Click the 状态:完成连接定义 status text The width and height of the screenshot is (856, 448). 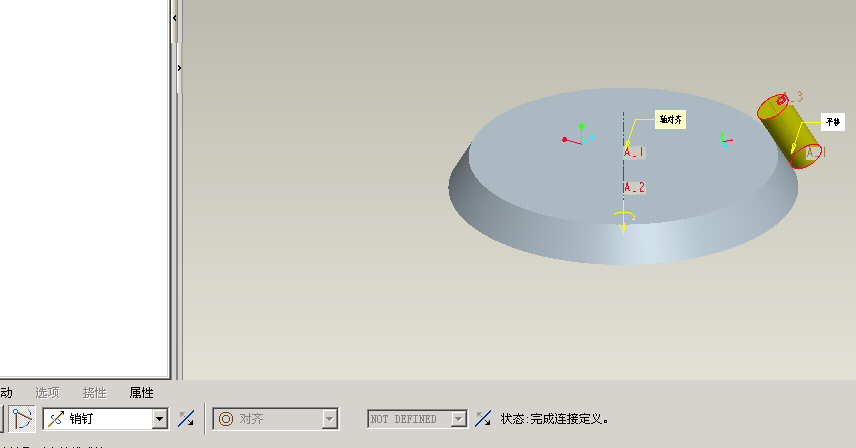(555, 419)
